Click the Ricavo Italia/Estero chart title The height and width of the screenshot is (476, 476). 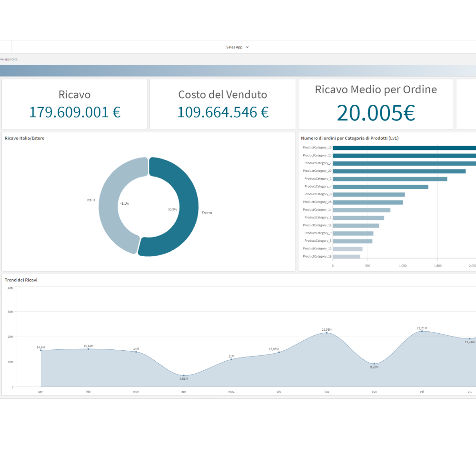(24, 138)
